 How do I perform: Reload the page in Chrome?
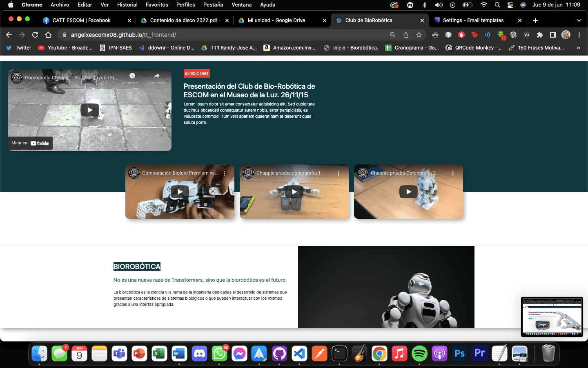35,35
